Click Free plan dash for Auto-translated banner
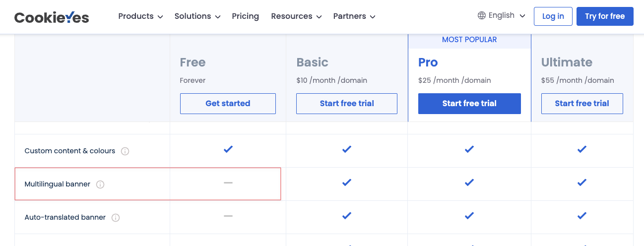The image size is (644, 246). 228,216
